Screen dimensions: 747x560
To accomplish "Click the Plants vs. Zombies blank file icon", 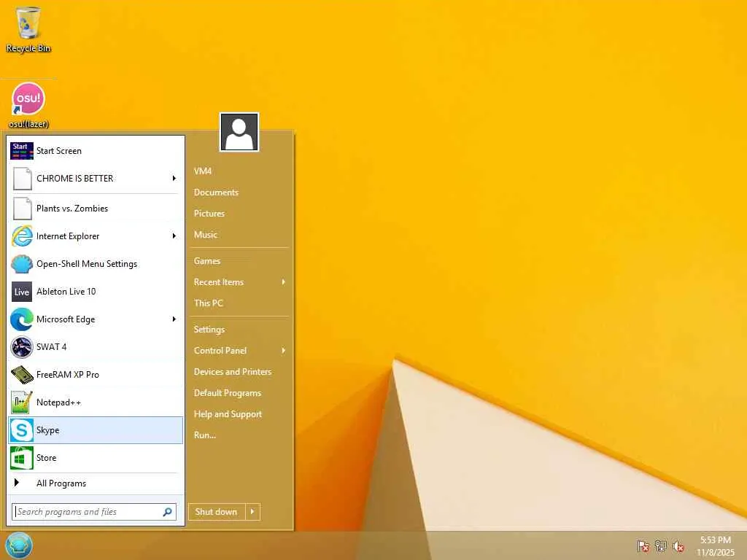I will (x=22, y=209).
